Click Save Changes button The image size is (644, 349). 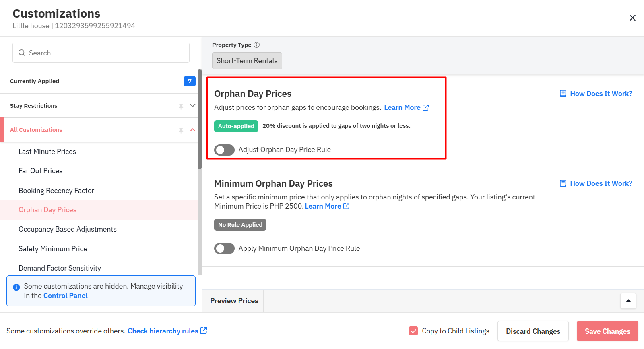coord(607,331)
